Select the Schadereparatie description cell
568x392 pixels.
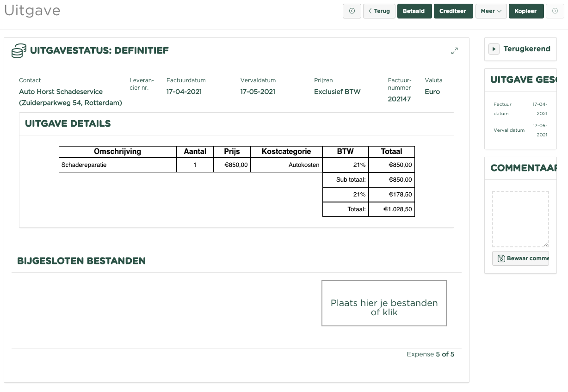[x=117, y=165]
